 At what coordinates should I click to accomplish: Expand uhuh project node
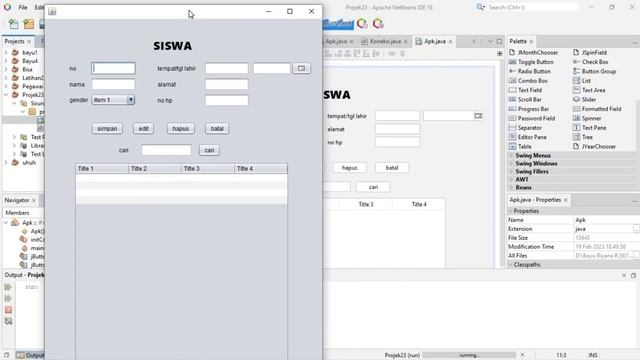(x=6, y=162)
